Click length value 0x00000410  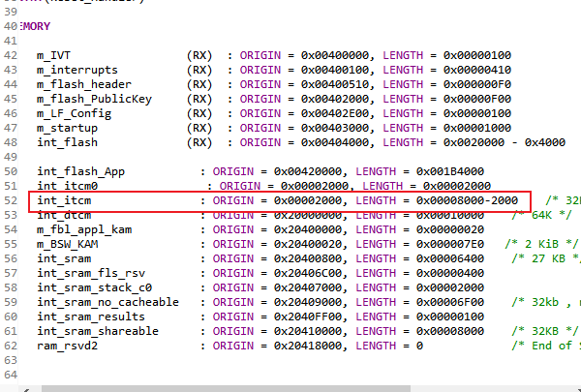[477, 70]
